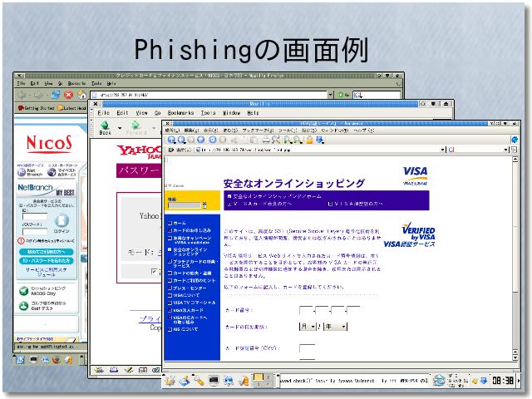Viewport: 532px width, 399px height.
Task: Click first card number box on VISA form
Action: [x=307, y=310]
